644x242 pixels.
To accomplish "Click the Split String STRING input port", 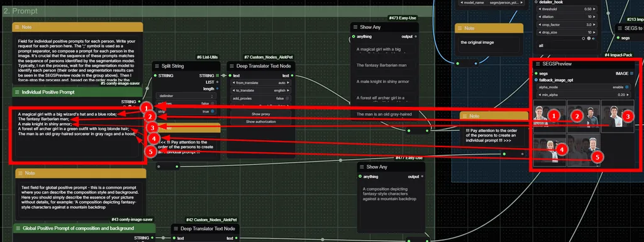I will 155,75.
